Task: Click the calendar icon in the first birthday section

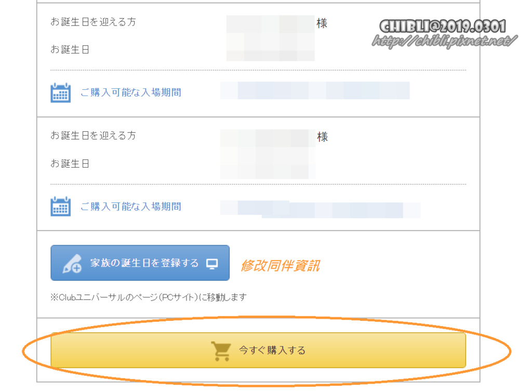Action: [60, 92]
